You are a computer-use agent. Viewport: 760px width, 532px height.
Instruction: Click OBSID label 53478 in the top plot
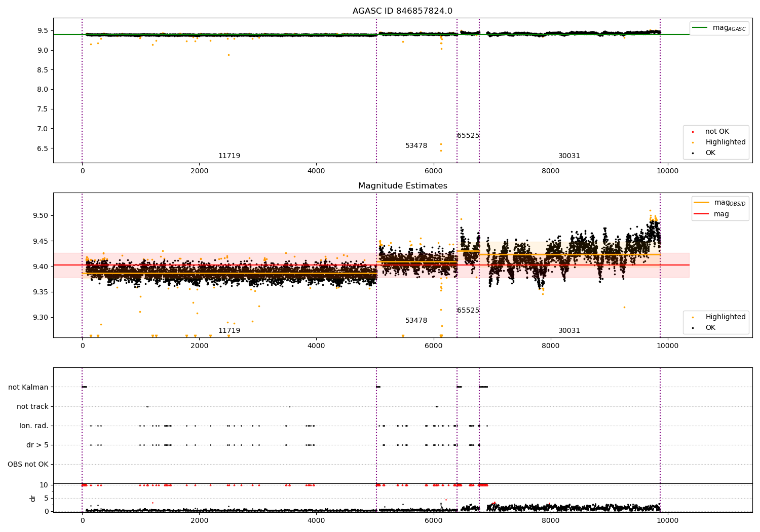pyautogui.click(x=416, y=146)
